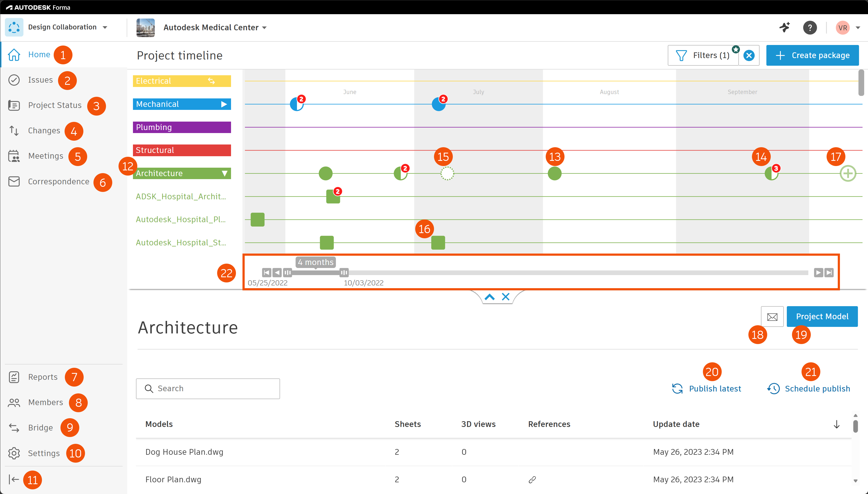Open the Autodesk Assistant sparkle icon
Screen dimensions: 868x494
click(784, 28)
